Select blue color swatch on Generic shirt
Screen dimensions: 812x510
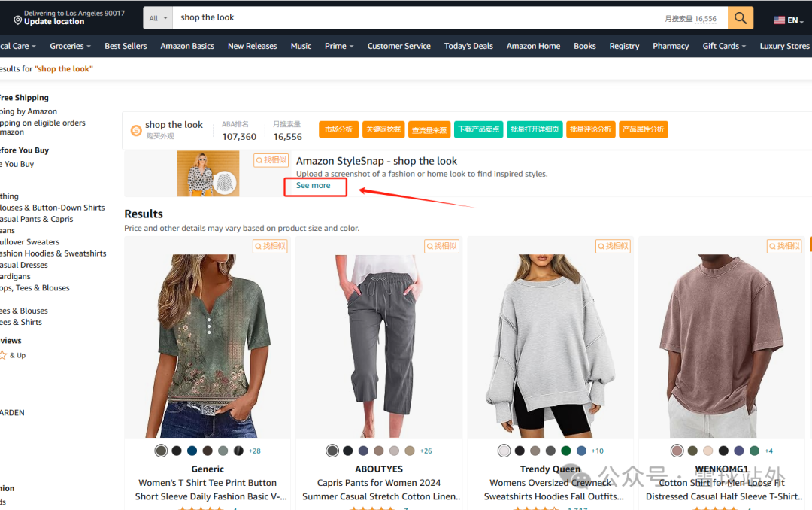(192, 451)
